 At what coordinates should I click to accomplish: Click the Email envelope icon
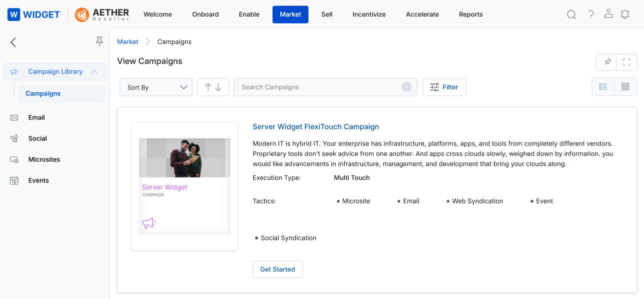tap(15, 117)
